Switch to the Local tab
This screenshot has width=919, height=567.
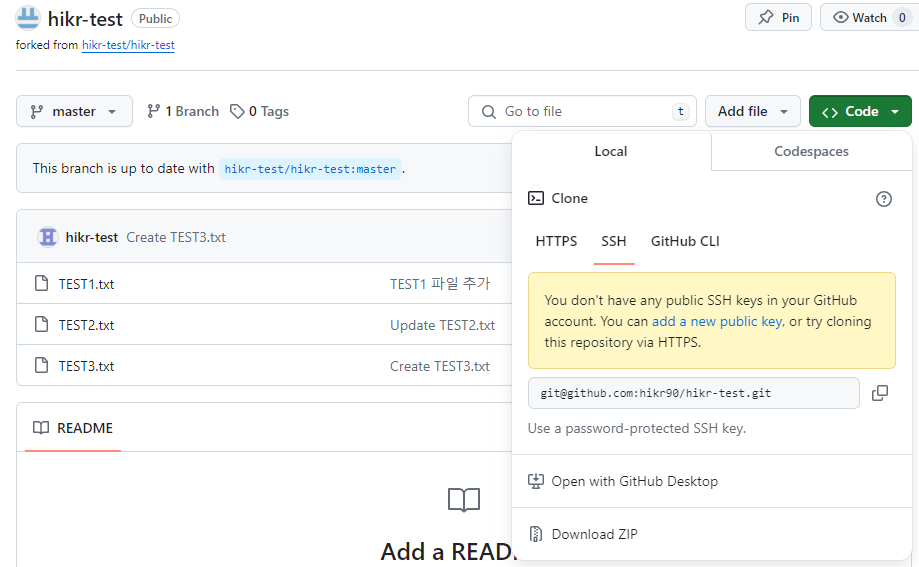point(611,151)
